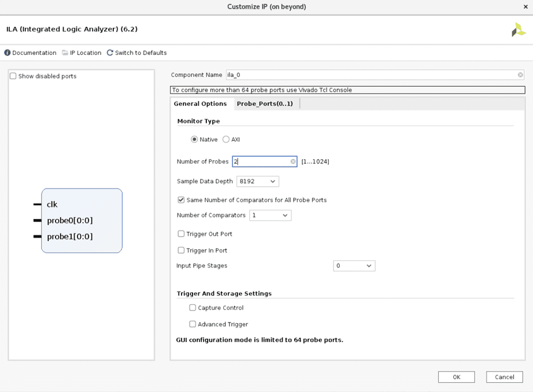533x392 pixels.
Task: Click the clk port in the block diagram
Action: (52, 204)
